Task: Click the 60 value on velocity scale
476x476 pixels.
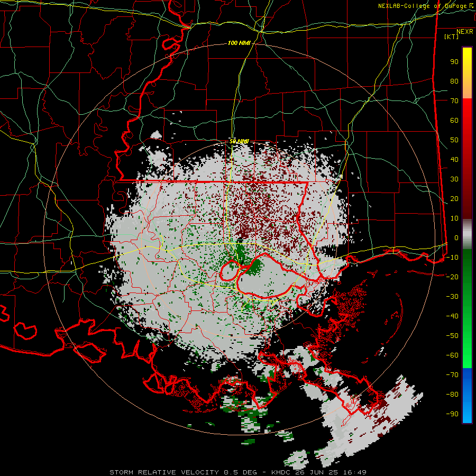Action: [454, 120]
